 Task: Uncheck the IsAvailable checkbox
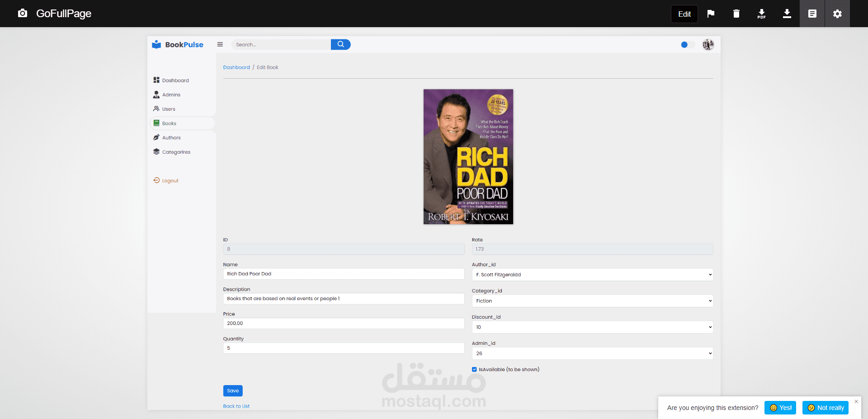click(474, 369)
